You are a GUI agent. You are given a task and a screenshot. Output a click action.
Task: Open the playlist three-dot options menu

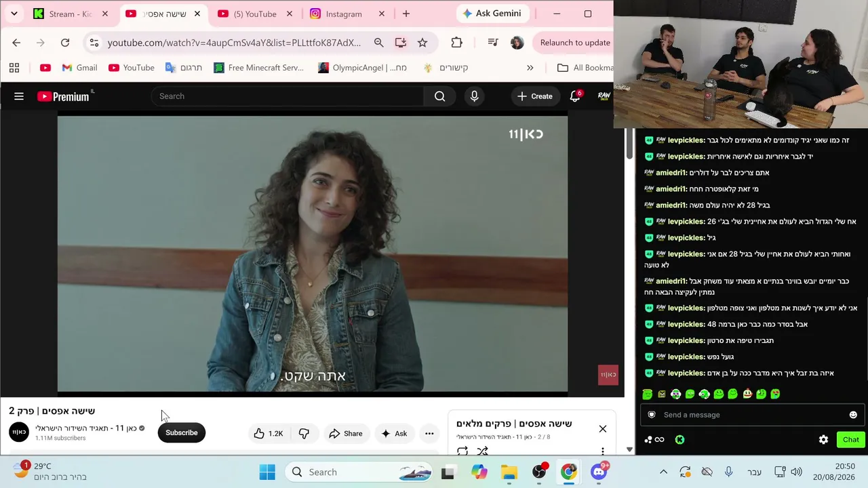pyautogui.click(x=602, y=451)
